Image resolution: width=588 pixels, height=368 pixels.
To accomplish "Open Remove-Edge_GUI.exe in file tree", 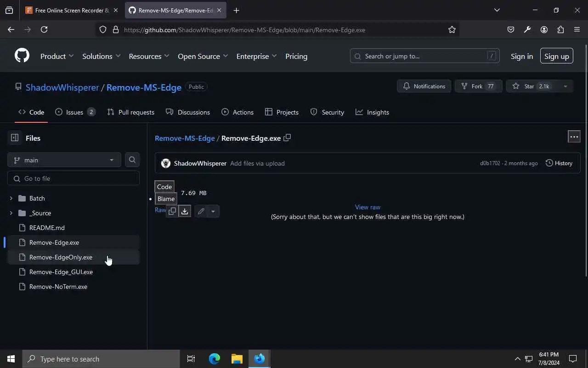I will tap(73, 272).
